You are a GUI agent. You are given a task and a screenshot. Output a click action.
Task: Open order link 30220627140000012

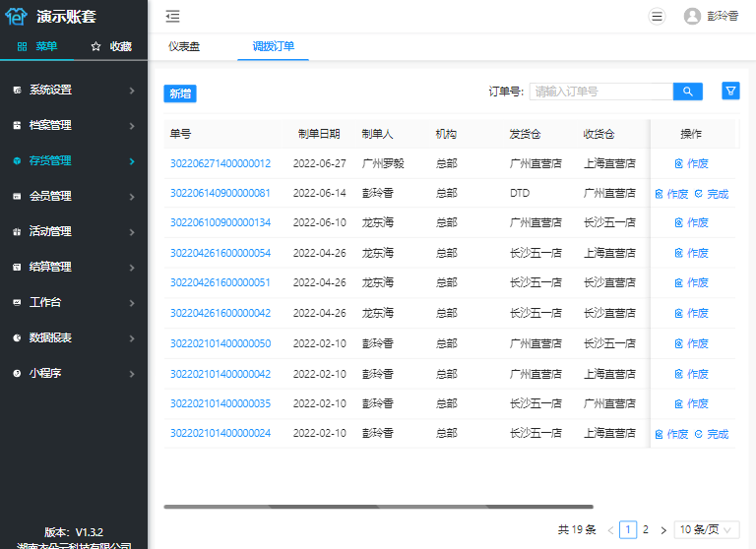tap(220, 163)
